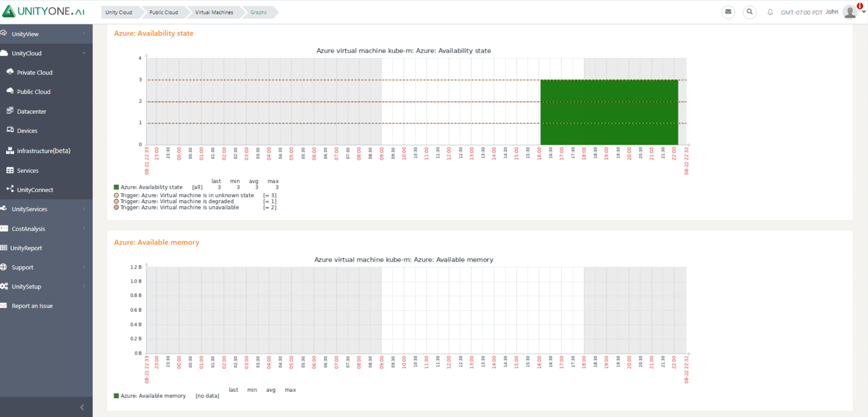868x417 pixels.
Task: Click the '[no data]' legend text
Action: coord(207,396)
